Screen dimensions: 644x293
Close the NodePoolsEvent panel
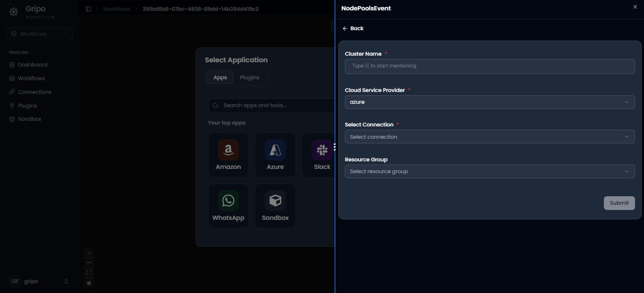tap(635, 7)
